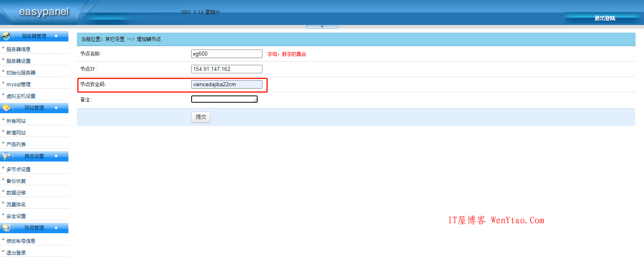Click the 节点名称 field label
The width and height of the screenshot is (644, 257).
coord(91,54)
